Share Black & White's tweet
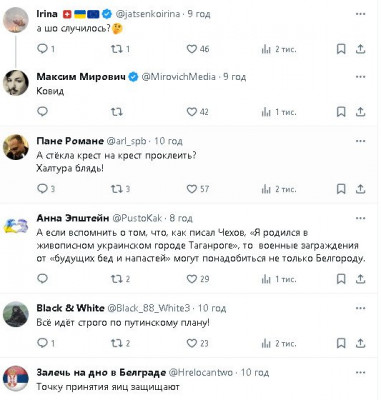 [360, 343]
